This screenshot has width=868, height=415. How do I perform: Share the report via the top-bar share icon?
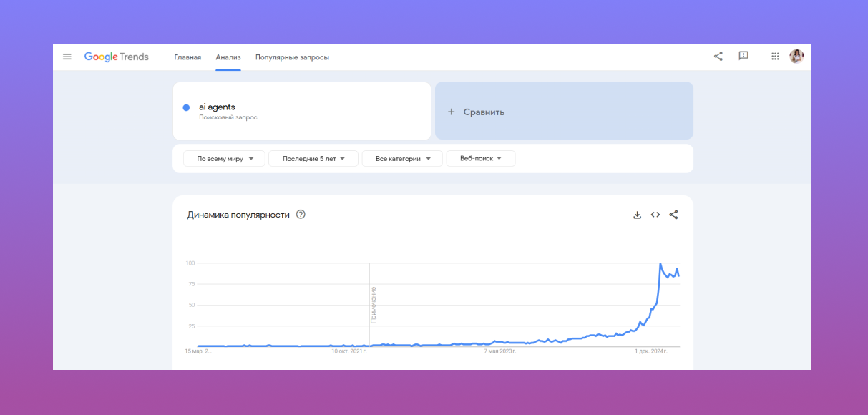click(718, 56)
